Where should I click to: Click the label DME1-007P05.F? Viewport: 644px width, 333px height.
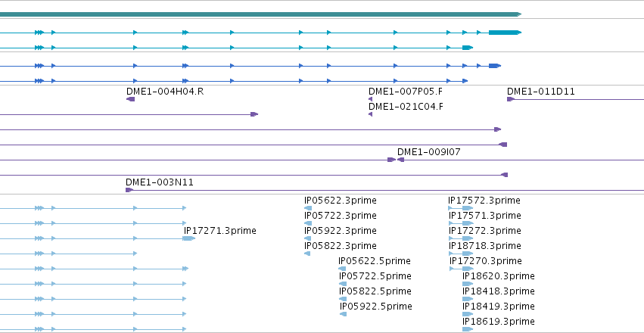pos(406,92)
